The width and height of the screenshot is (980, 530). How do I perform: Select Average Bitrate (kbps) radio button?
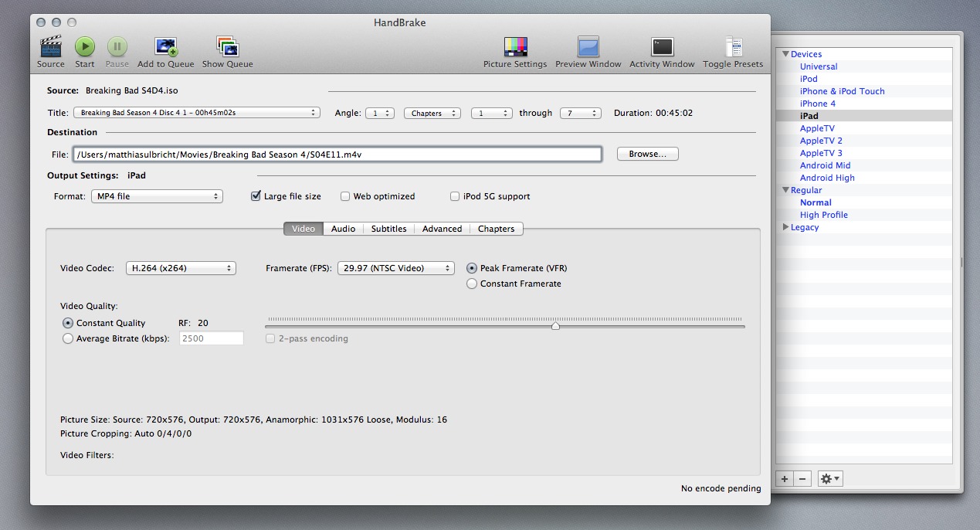click(x=68, y=338)
